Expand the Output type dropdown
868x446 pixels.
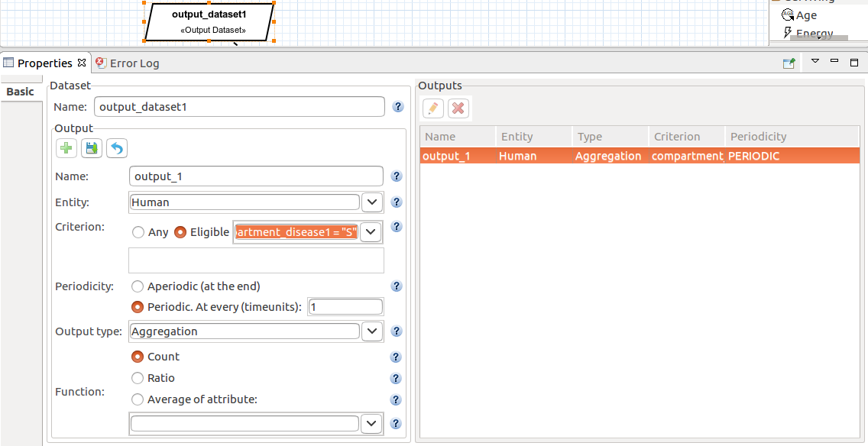coord(371,331)
